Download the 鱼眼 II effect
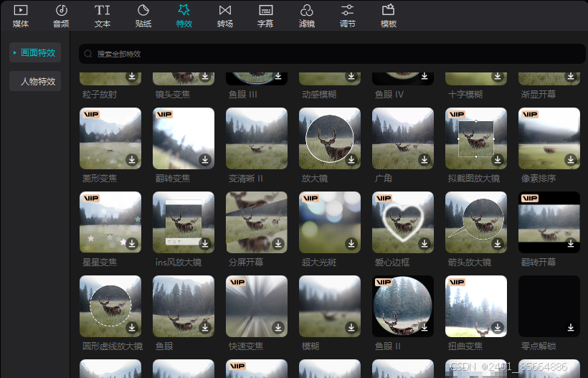 click(x=424, y=327)
